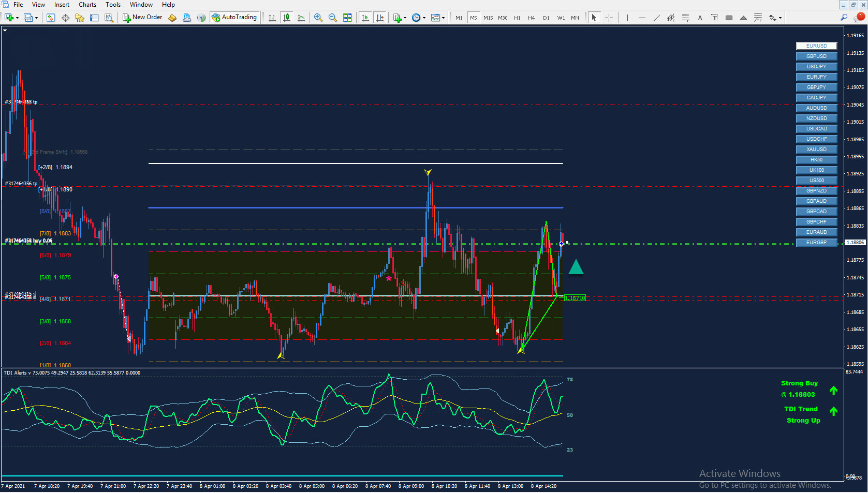
Task: Toggle the chart shift button
Action: [380, 18]
